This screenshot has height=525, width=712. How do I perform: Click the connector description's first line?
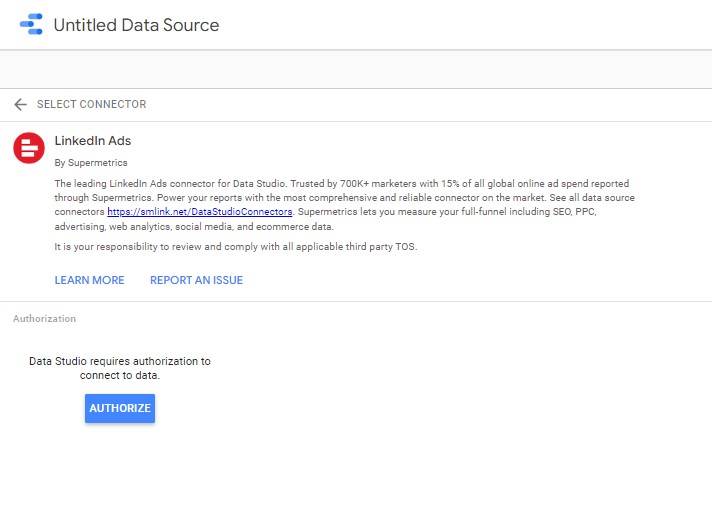pos(340,184)
